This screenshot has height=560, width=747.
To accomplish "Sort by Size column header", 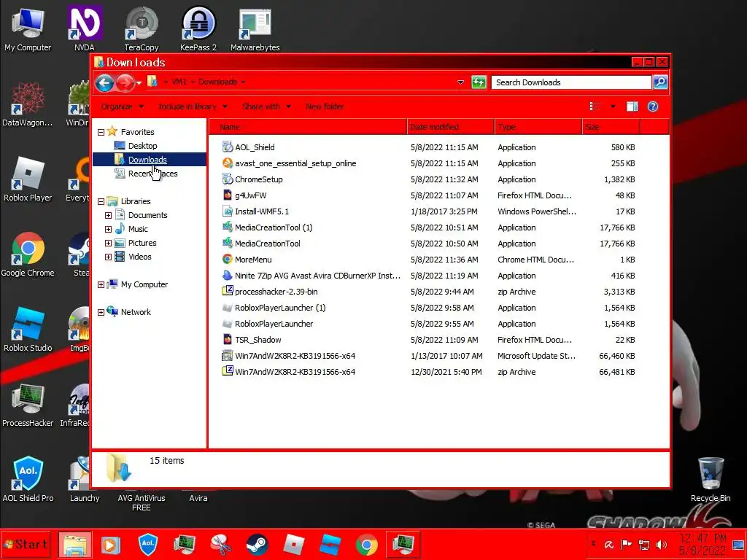I will [611, 127].
